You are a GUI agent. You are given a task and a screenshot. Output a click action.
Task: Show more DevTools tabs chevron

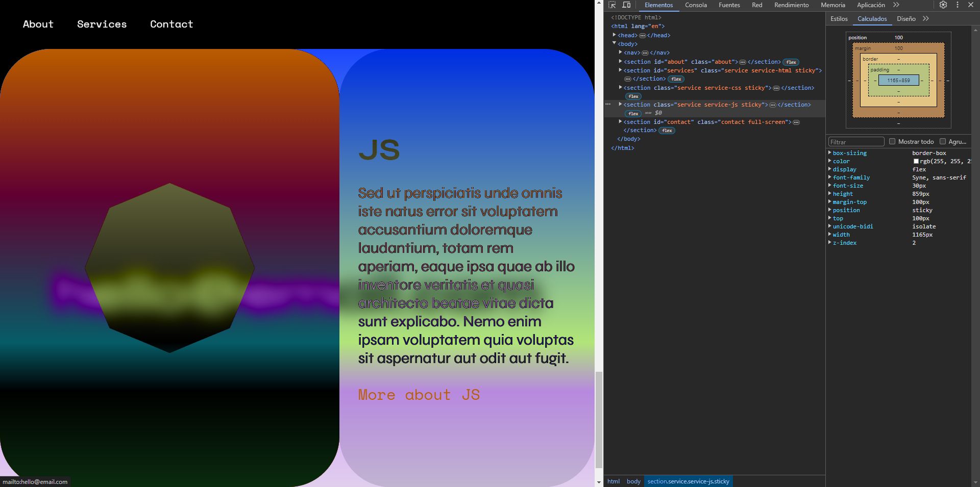click(896, 5)
